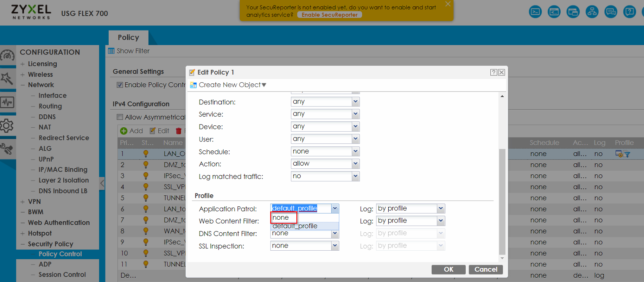Open the Site Map icon
Screen dimensions: 644x282
592,12
